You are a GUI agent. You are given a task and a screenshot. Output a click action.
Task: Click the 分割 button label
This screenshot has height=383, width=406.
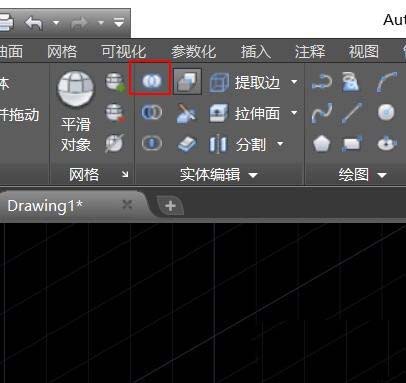pyautogui.click(x=251, y=145)
